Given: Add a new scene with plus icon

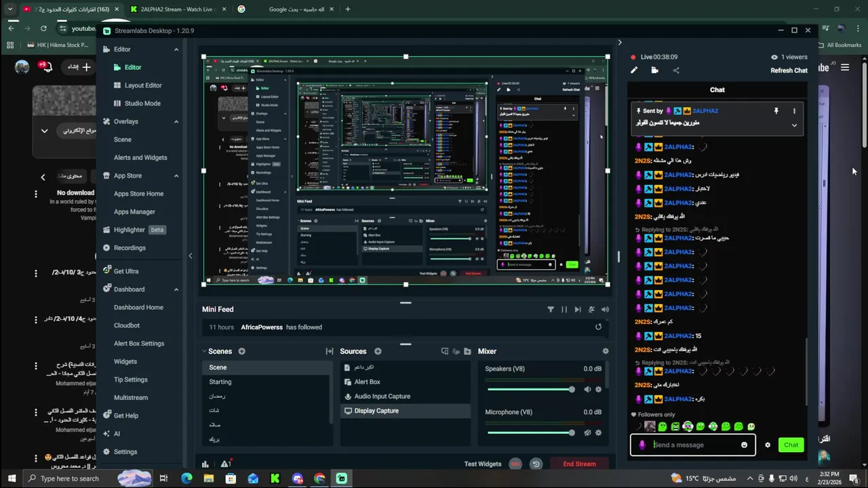Looking at the screenshot, I should point(241,351).
